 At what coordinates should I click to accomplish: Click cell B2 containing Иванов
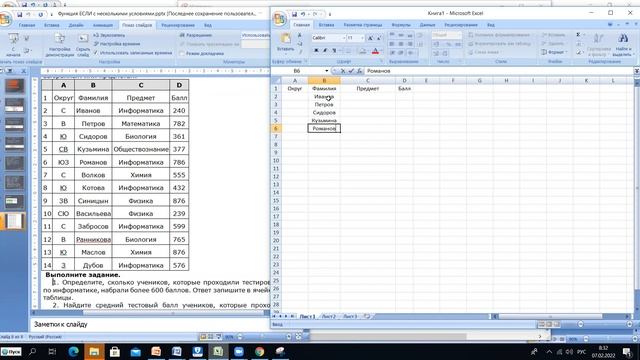click(x=324, y=97)
